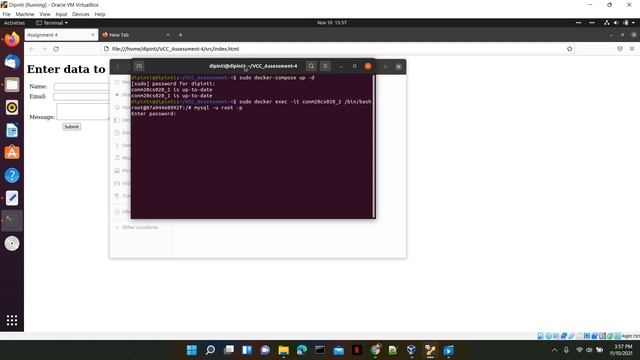This screenshot has height=360, width=640.
Task: Open the Help dock icon
Action: coord(12,176)
